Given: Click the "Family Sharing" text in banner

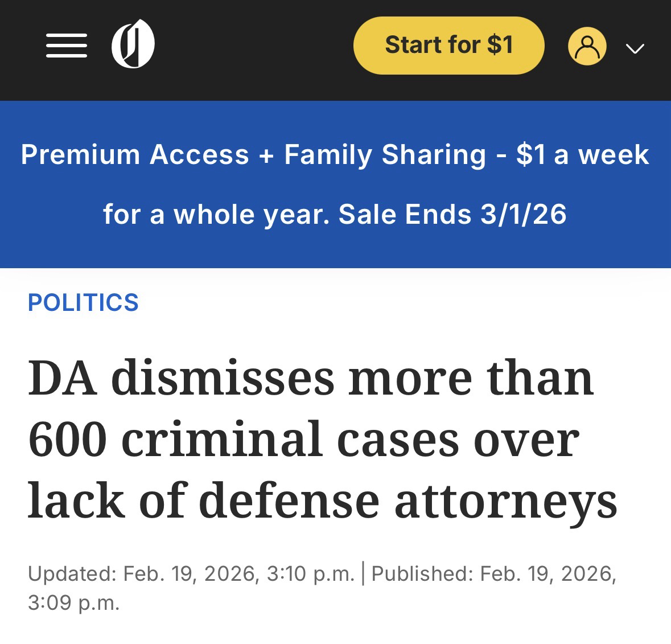Looking at the screenshot, I should (385, 155).
